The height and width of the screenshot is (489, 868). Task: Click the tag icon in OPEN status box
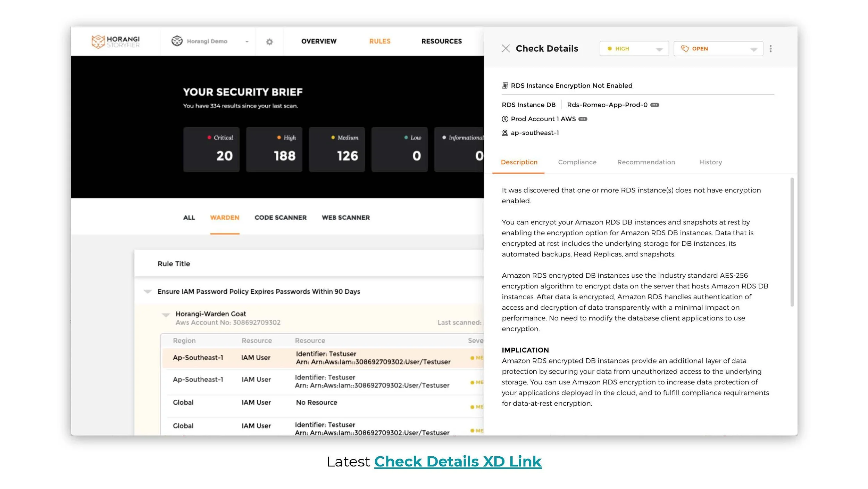pyautogui.click(x=685, y=49)
